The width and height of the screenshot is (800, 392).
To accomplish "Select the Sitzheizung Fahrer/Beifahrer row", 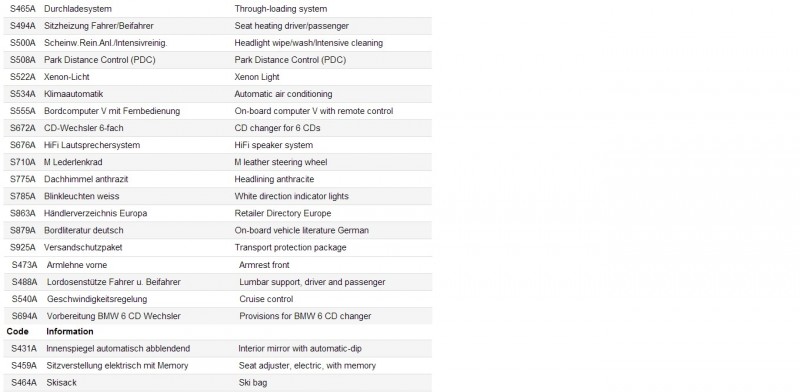I will [x=218, y=26].
